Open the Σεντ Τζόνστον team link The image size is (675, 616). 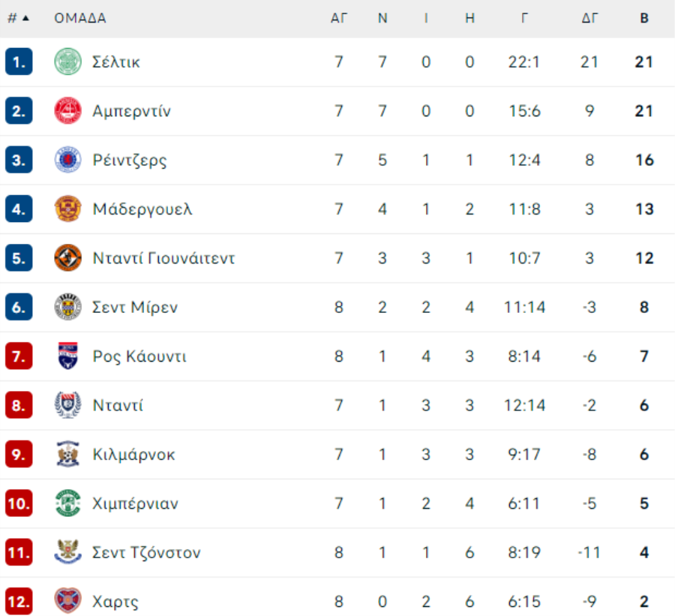pyautogui.click(x=146, y=553)
